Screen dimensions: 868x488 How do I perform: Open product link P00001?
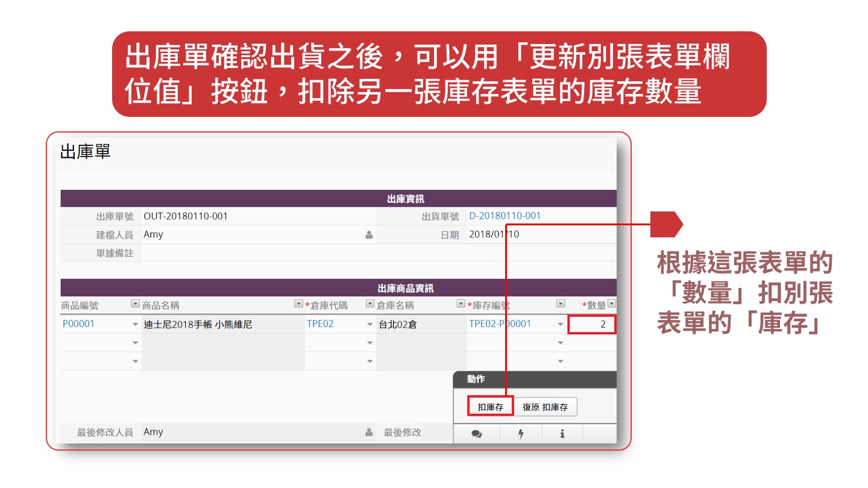pos(78,324)
